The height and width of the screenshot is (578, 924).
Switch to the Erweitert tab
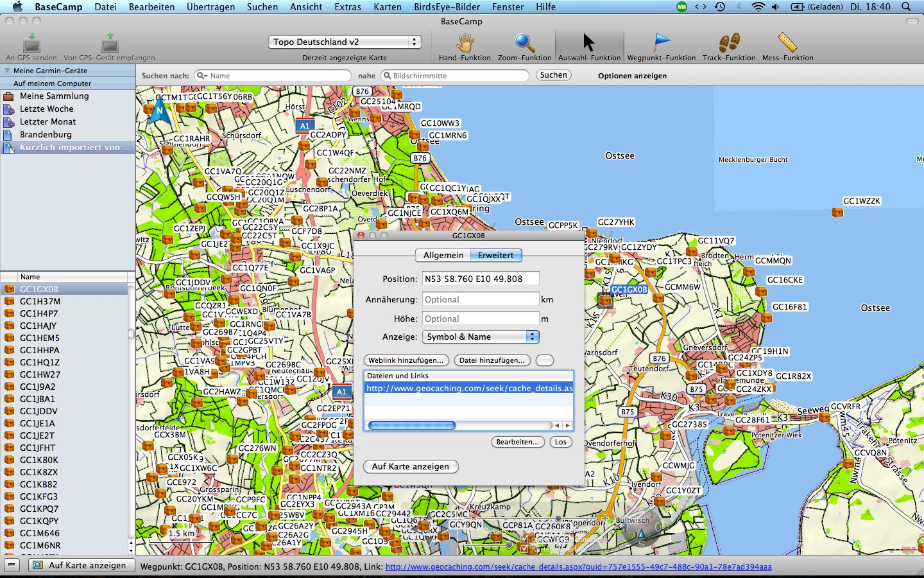(496, 255)
